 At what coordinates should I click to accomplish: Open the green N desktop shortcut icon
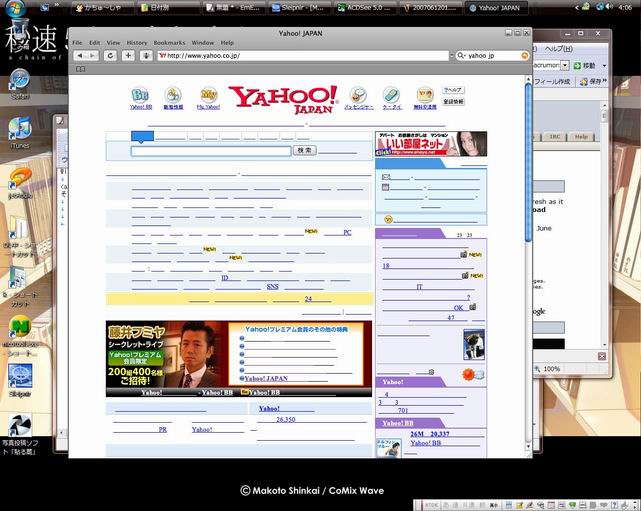tap(20, 327)
